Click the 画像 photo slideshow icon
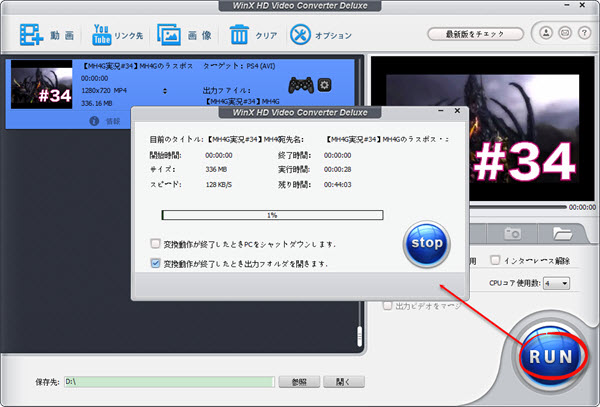The width and height of the screenshot is (600, 407). click(x=169, y=35)
